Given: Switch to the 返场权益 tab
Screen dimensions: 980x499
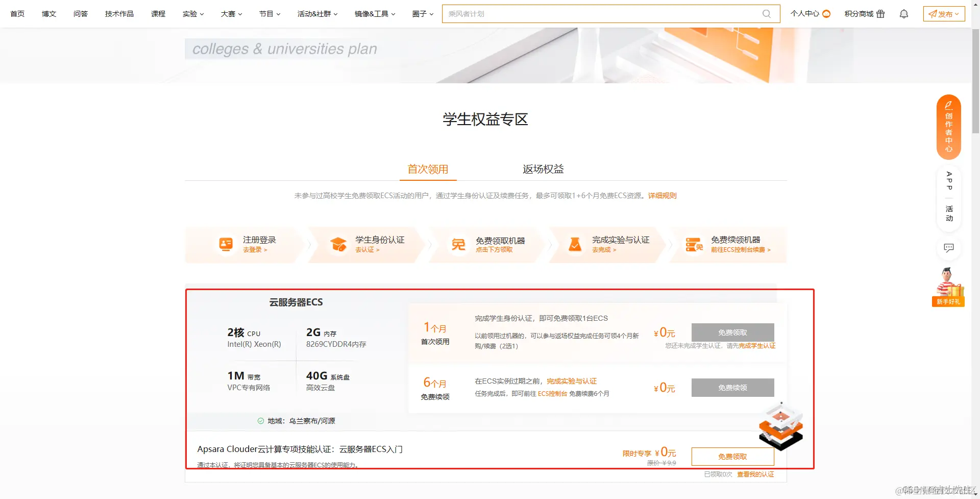Looking at the screenshot, I should pos(543,169).
